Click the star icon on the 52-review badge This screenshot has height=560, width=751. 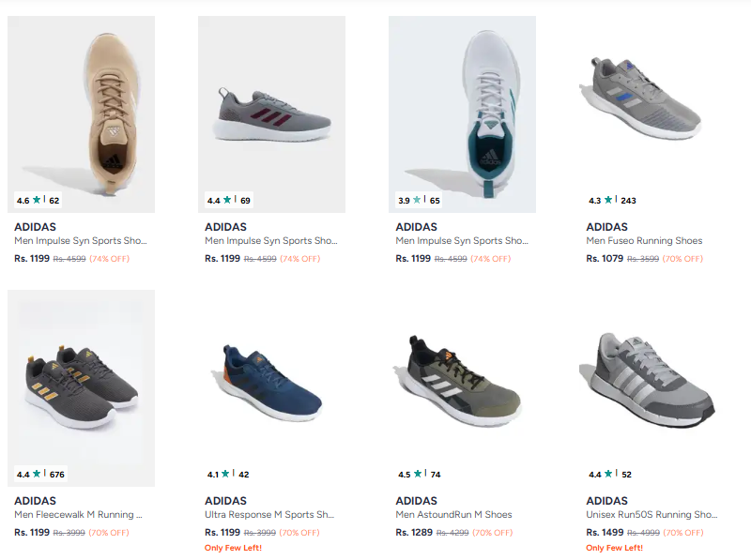tap(608, 474)
